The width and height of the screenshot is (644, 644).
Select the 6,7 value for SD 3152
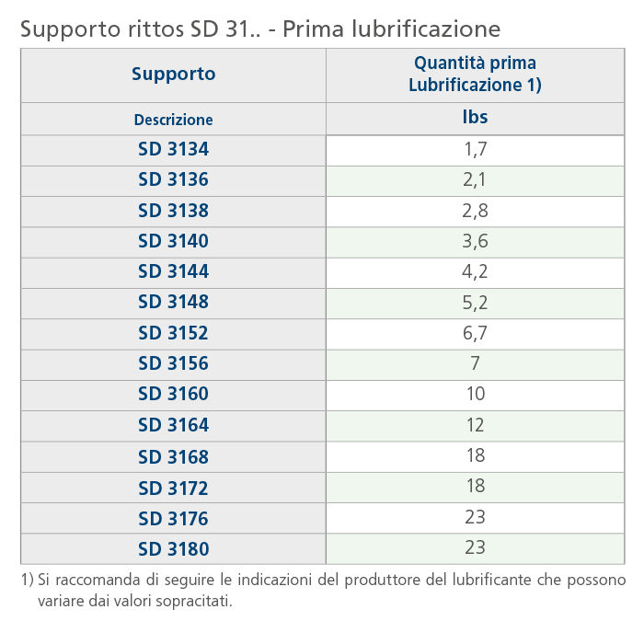475,333
